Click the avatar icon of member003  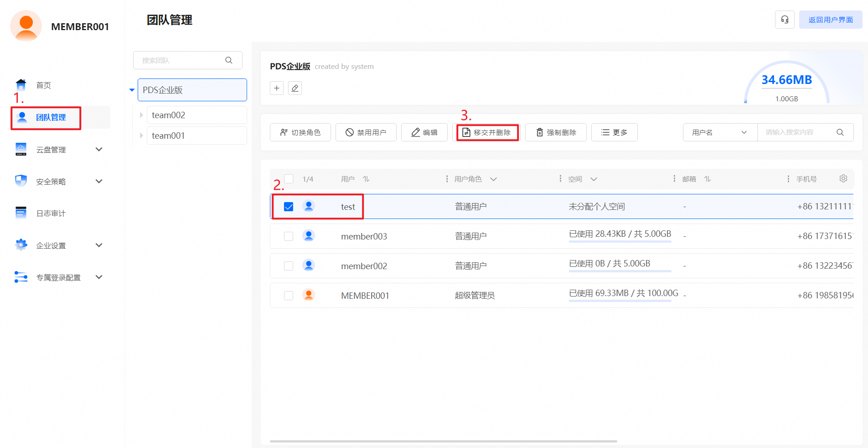click(309, 236)
